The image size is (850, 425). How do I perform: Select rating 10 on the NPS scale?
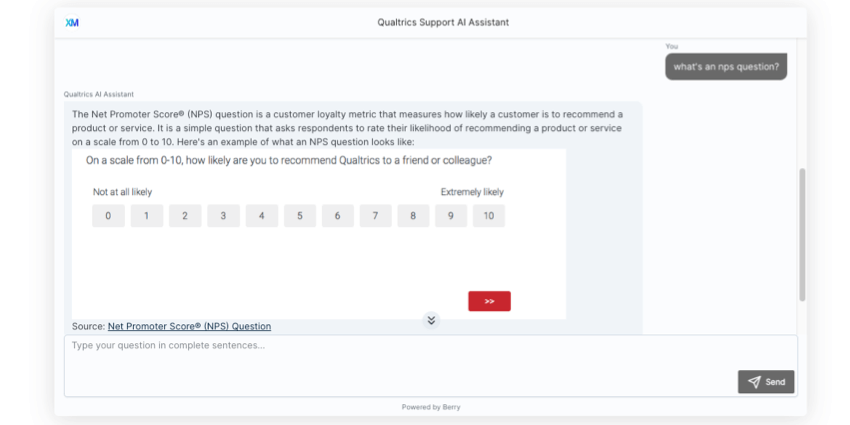(x=489, y=216)
